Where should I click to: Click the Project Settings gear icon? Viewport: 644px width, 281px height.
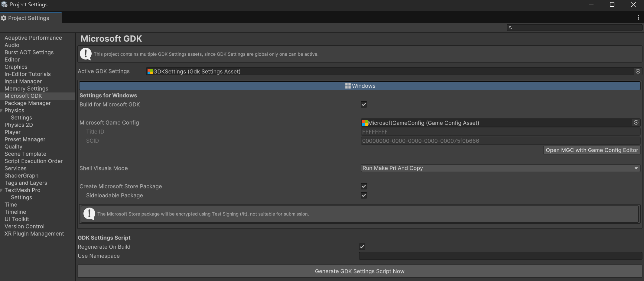click(x=4, y=18)
